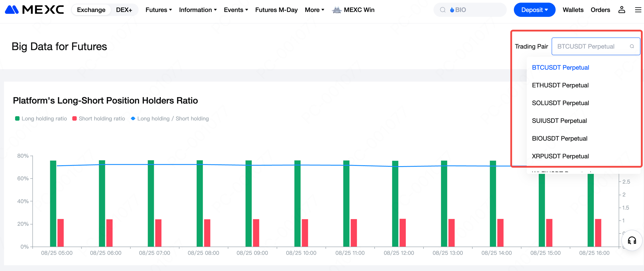644x271 pixels.
Task: Open the hamburger menu icon
Action: point(638,10)
